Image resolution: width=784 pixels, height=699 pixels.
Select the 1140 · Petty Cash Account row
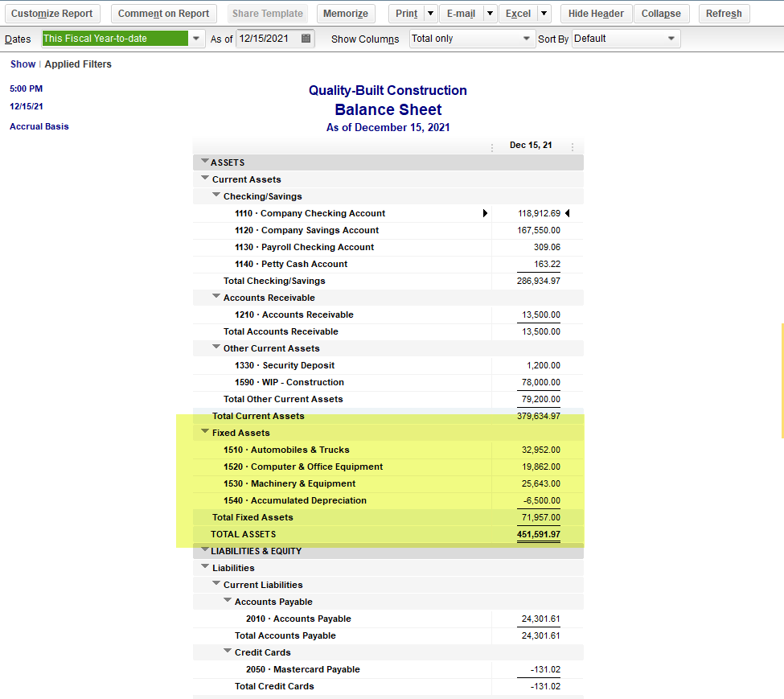[x=388, y=264]
